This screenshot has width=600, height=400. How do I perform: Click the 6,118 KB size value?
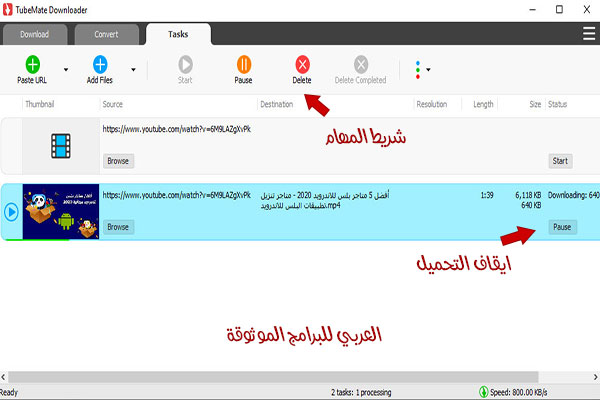[x=528, y=195]
